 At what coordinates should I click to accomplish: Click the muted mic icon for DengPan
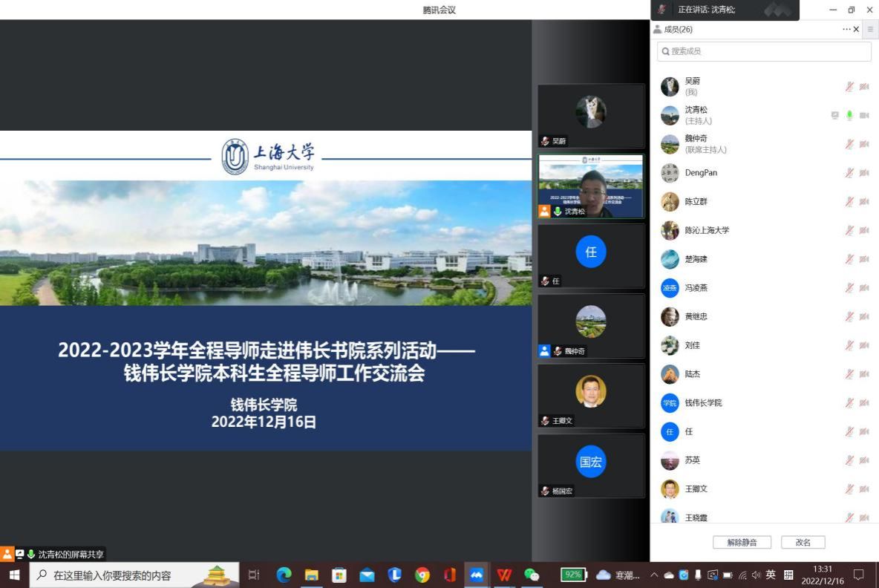(849, 173)
